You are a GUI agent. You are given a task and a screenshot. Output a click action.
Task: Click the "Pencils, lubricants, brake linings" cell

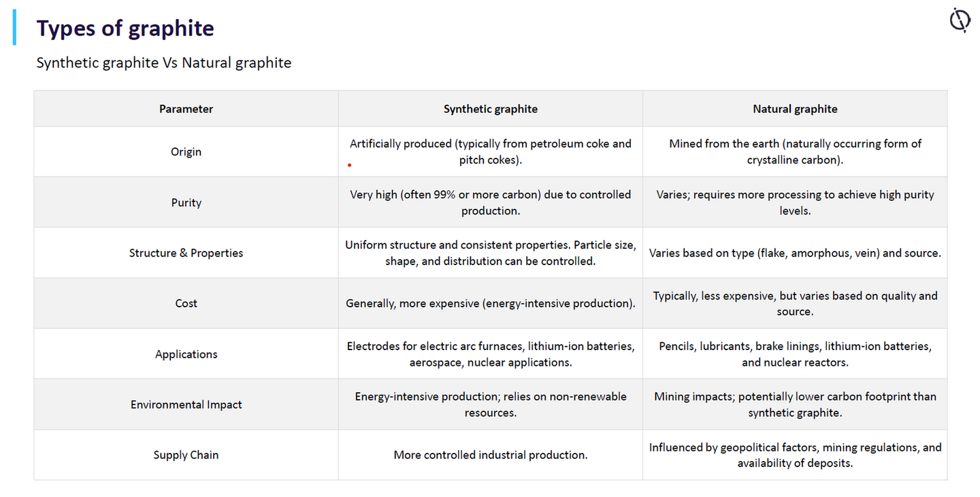(795, 354)
